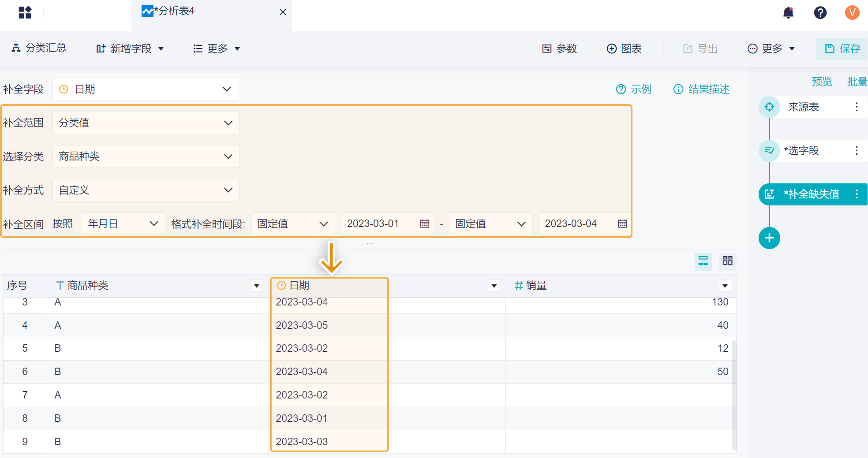View the 示例 link
Screen dimensions: 868x458
(633, 89)
